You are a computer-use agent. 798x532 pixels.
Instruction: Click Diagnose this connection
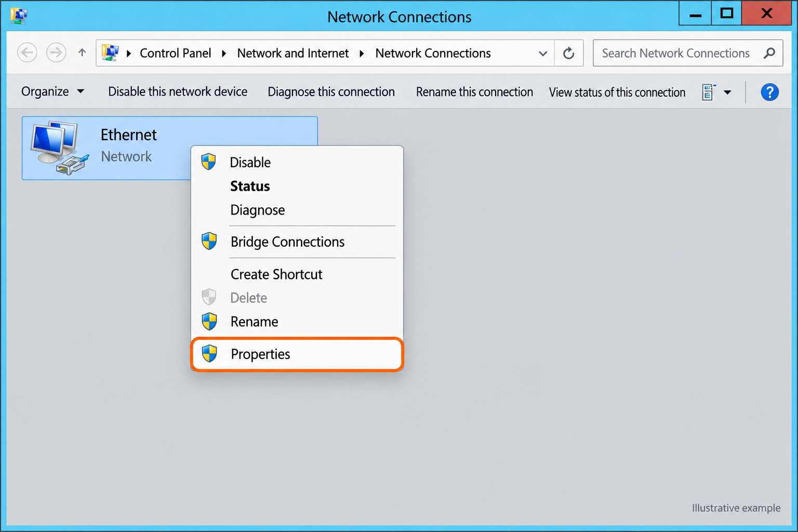pos(331,92)
